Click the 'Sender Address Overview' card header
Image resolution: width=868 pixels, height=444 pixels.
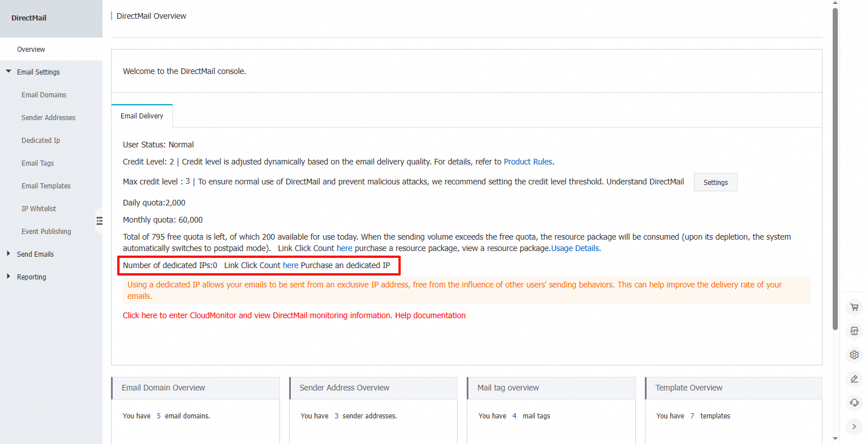coord(373,388)
